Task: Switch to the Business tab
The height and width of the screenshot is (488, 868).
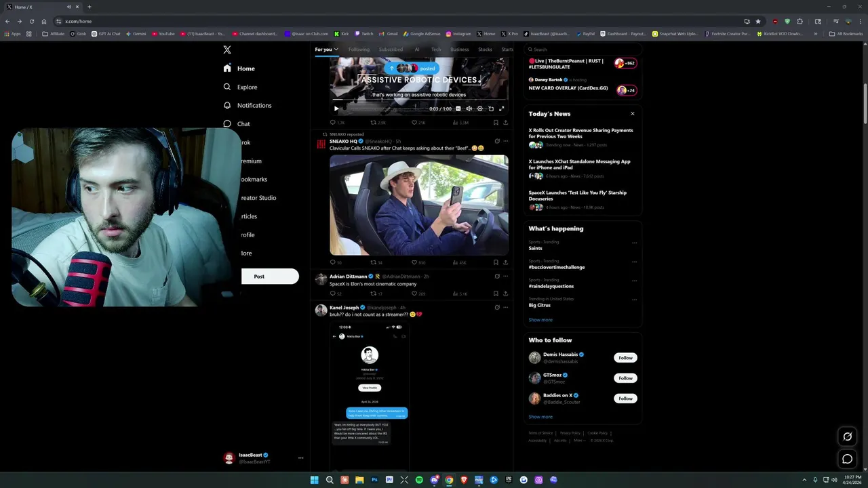Action: 460,49
